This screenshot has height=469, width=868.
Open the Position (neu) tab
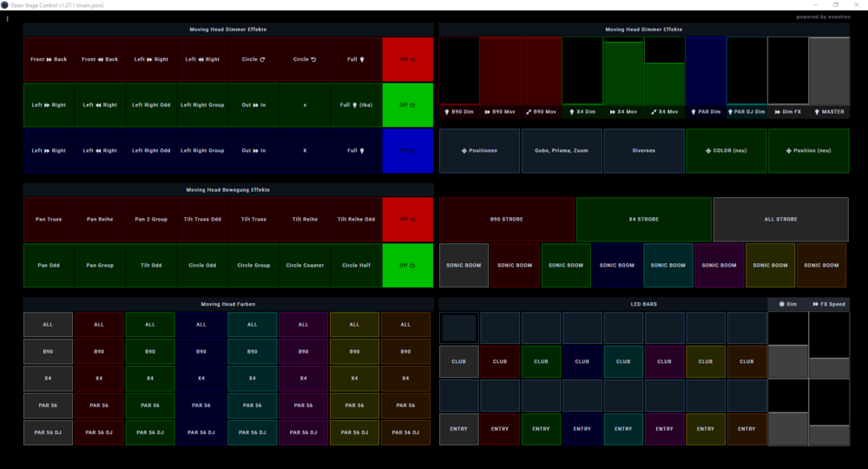809,150
